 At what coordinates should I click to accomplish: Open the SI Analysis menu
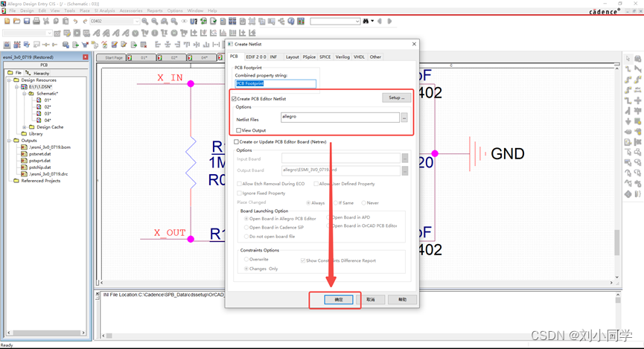(105, 11)
